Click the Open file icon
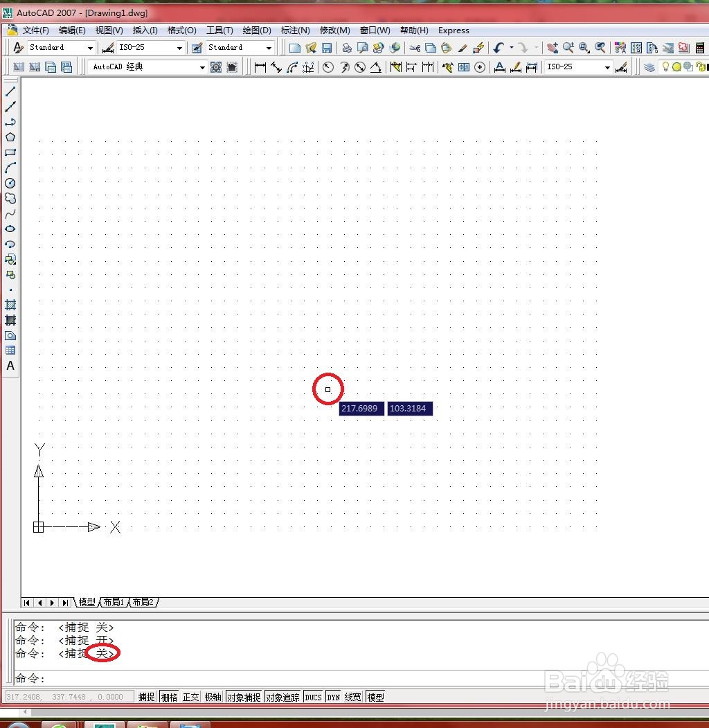This screenshot has width=709, height=728. coord(311,47)
